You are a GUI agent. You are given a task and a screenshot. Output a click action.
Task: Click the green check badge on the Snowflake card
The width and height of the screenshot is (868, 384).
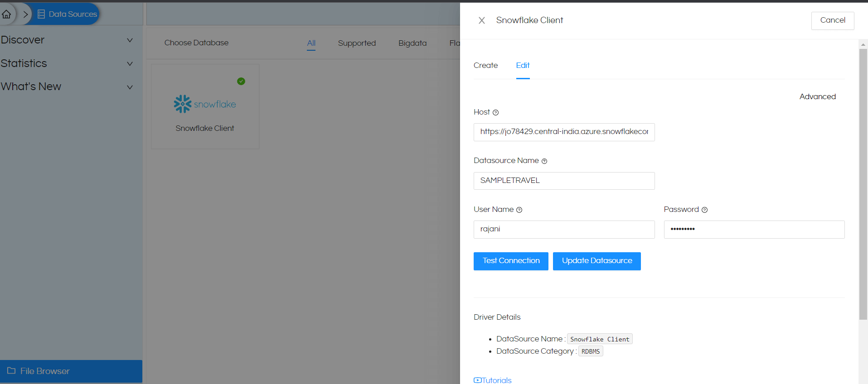[x=241, y=82]
